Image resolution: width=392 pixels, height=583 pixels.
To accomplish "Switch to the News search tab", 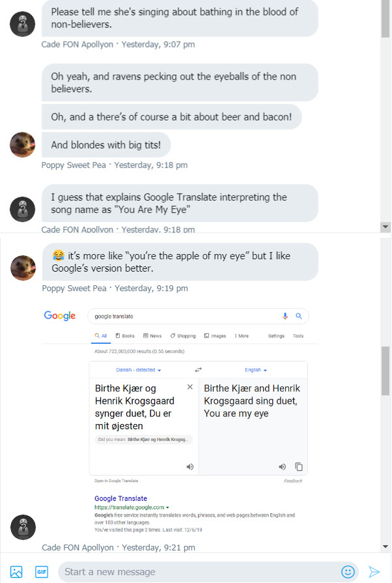I will (152, 336).
